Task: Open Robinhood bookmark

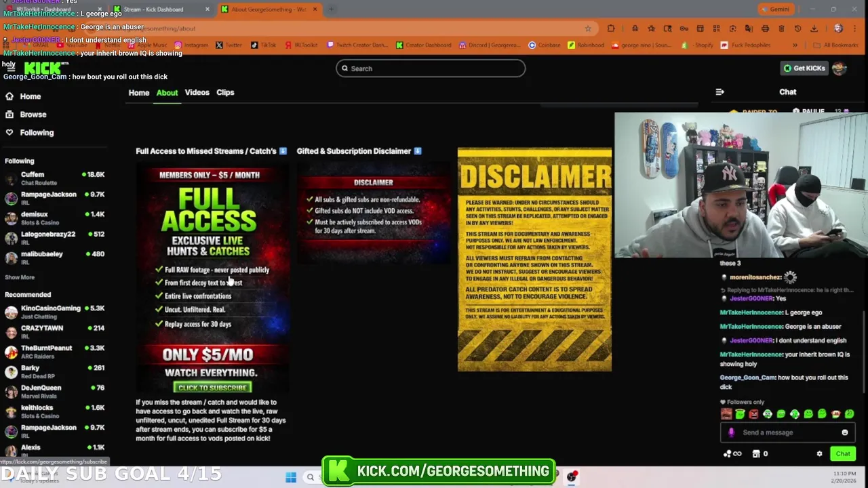Action: tap(586, 45)
